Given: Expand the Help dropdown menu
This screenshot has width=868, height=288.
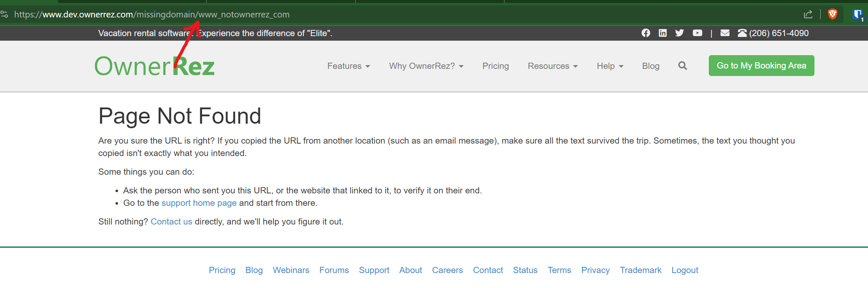Looking at the screenshot, I should pos(610,66).
